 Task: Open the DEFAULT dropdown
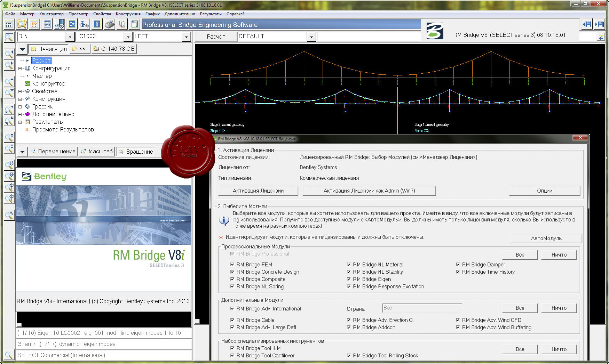tap(311, 37)
